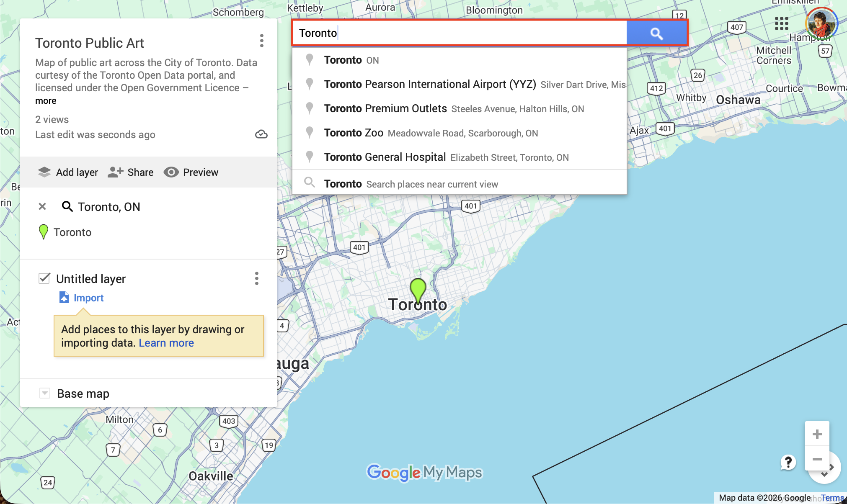Open the help question mark button
This screenshot has width=847, height=504.
point(788,462)
